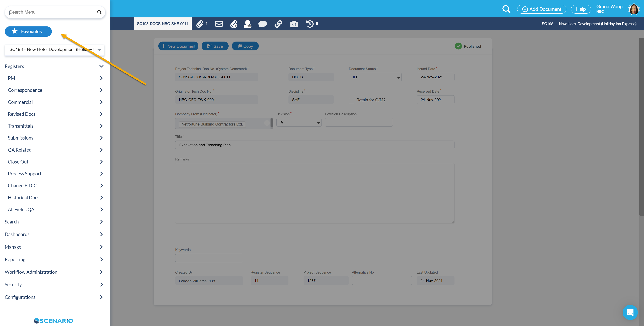Open the comments speech bubble icon
The width and height of the screenshot is (644, 326).
[262, 24]
